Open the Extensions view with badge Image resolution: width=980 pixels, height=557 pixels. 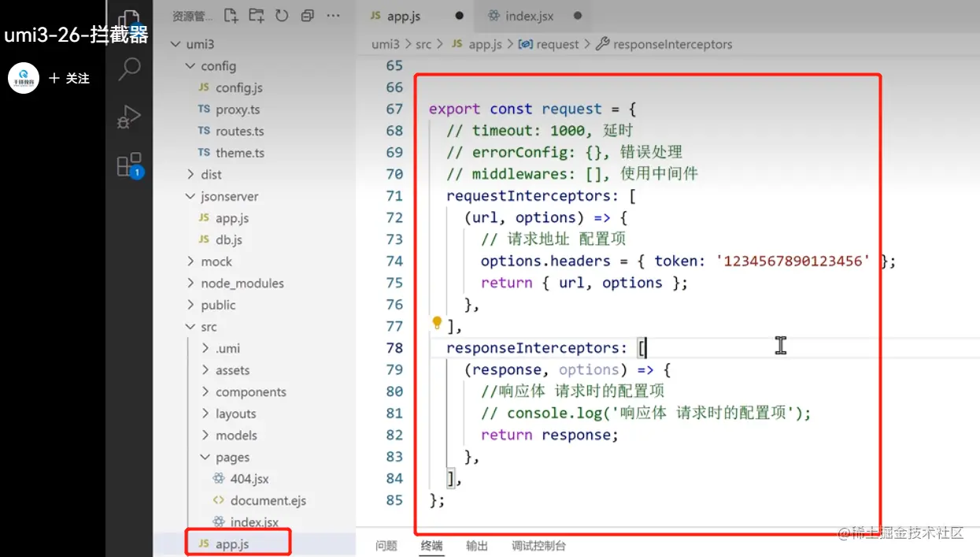129,165
